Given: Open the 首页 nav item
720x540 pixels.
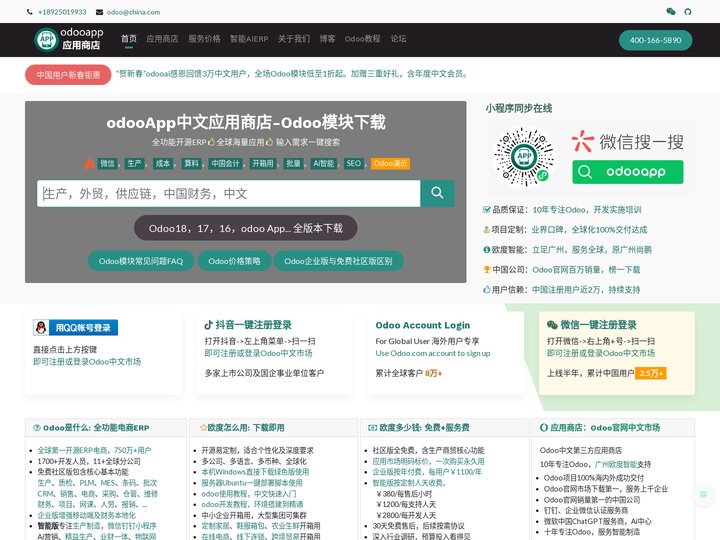Looking at the screenshot, I should [129, 39].
